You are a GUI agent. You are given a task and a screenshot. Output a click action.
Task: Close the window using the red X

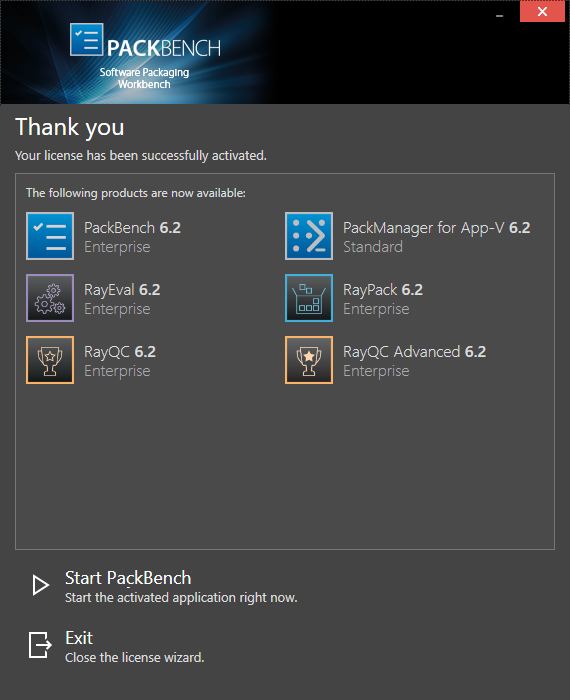click(x=542, y=12)
